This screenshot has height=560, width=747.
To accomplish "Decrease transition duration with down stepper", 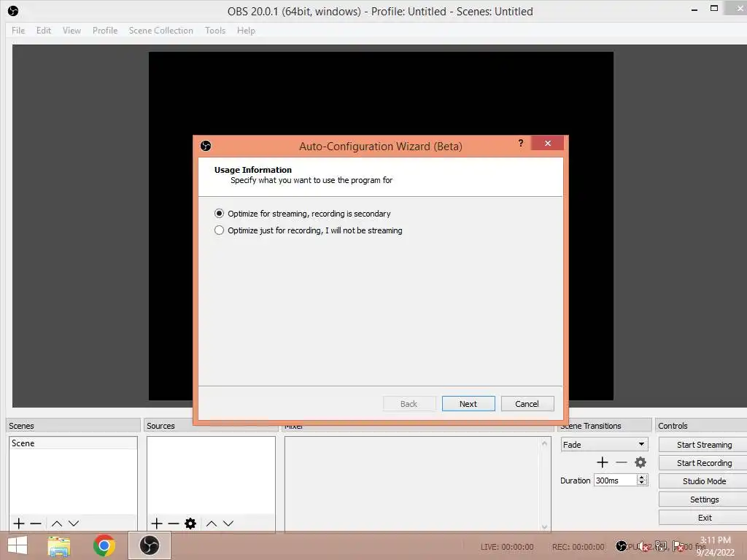I will coord(642,483).
